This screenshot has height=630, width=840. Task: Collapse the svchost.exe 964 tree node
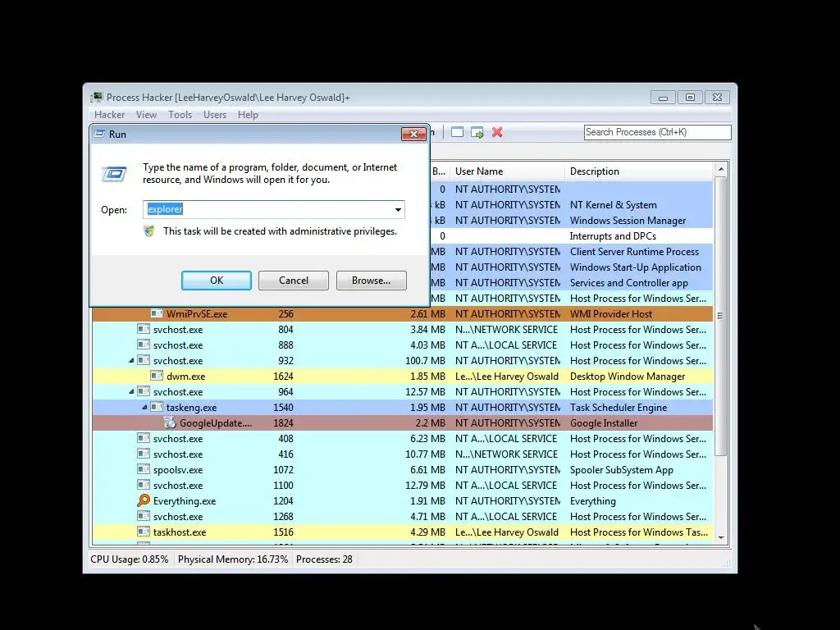(131, 391)
